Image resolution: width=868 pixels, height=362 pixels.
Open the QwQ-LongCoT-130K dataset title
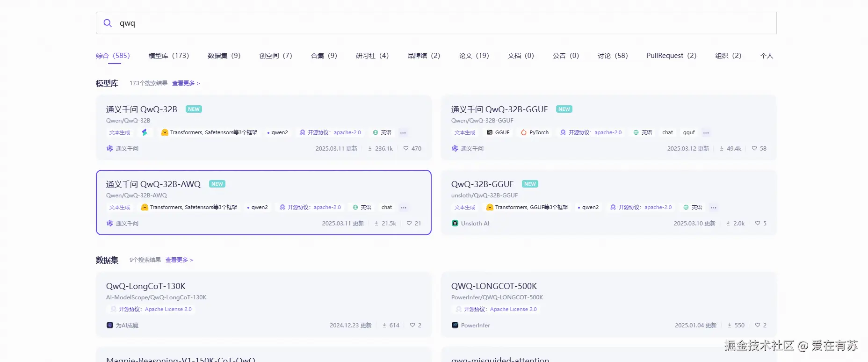click(146, 286)
